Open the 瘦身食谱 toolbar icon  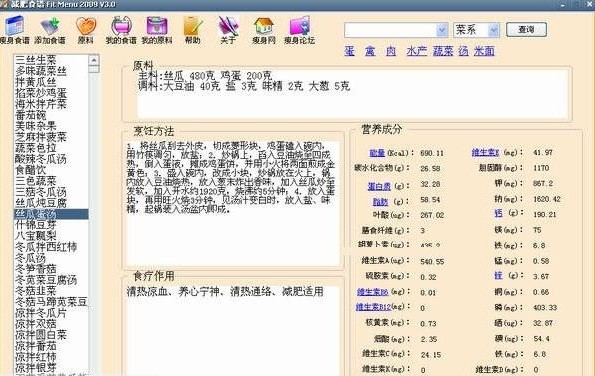(14, 30)
